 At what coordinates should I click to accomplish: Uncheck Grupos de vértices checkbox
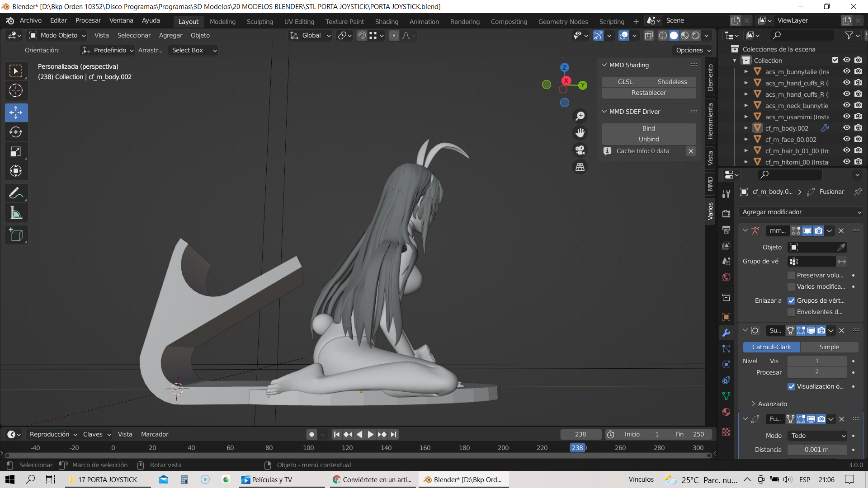(791, 300)
